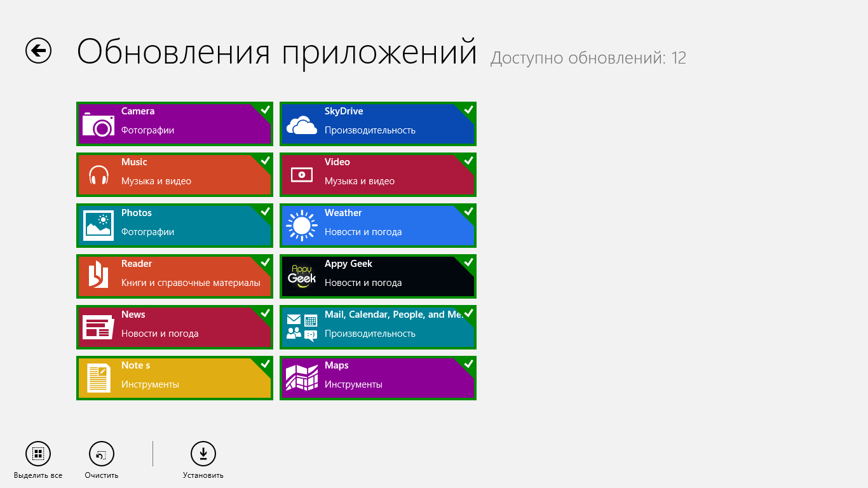Viewport: 868px width, 488px height.
Task: Uncheck the Music update checkmark
Action: coord(265,161)
